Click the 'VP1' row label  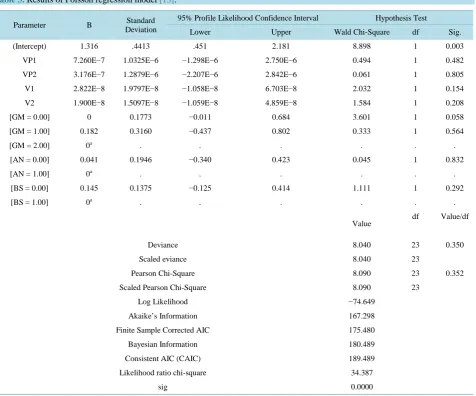29,60
